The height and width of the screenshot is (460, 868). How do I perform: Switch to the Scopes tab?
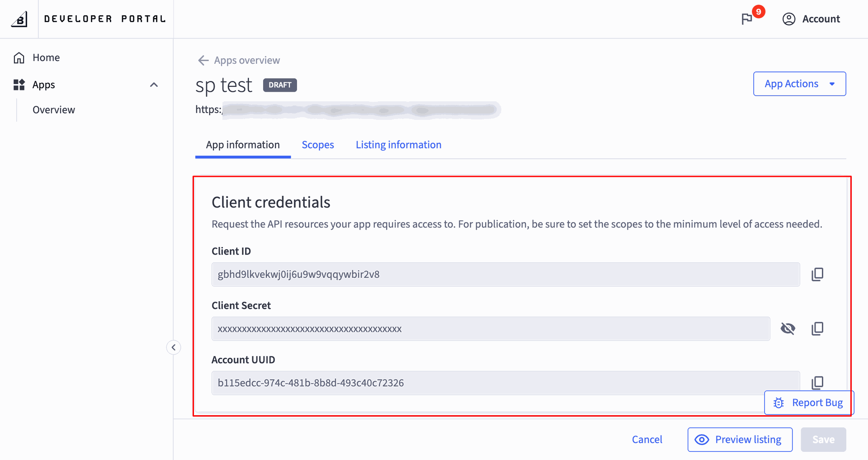[x=318, y=145]
